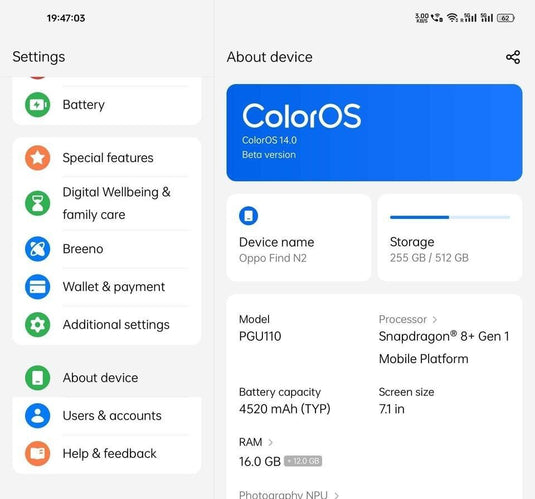Viewport: 535px width, 499px height.
Task: Tap the ColorOS 14.0 version banner
Action: pos(374,132)
